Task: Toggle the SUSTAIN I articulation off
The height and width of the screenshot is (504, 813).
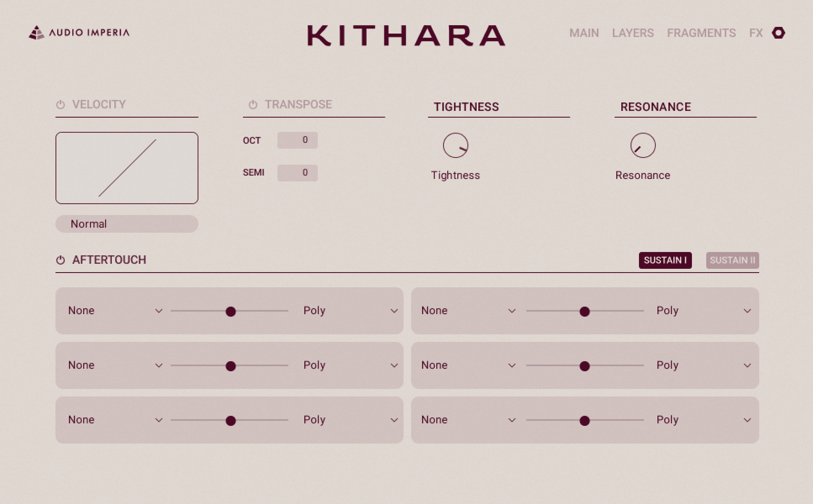Action: click(x=665, y=260)
